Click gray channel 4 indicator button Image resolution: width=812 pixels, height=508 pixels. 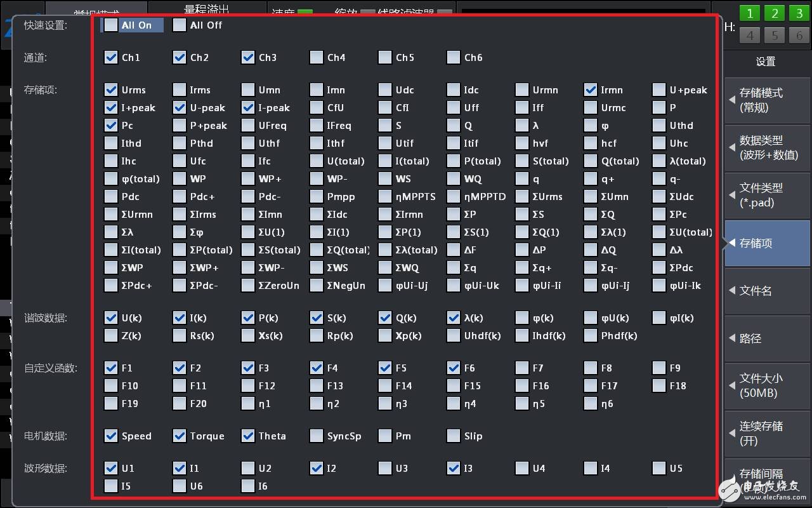(750, 35)
